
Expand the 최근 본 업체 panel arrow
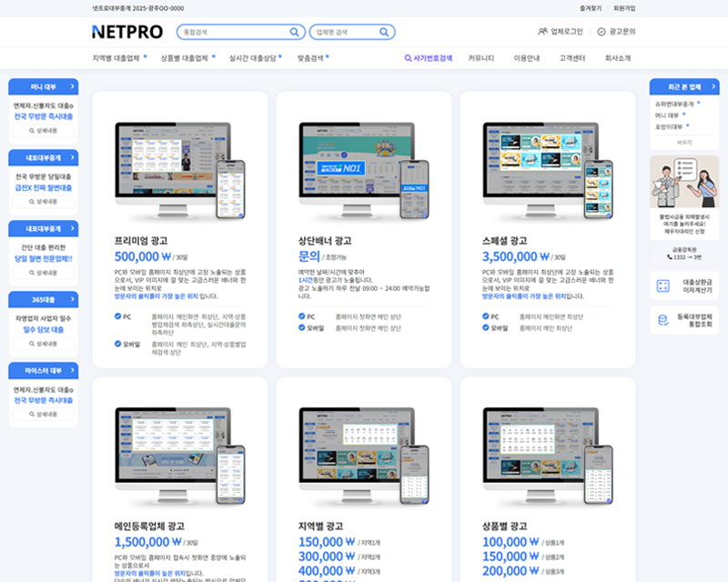pyautogui.click(x=713, y=87)
